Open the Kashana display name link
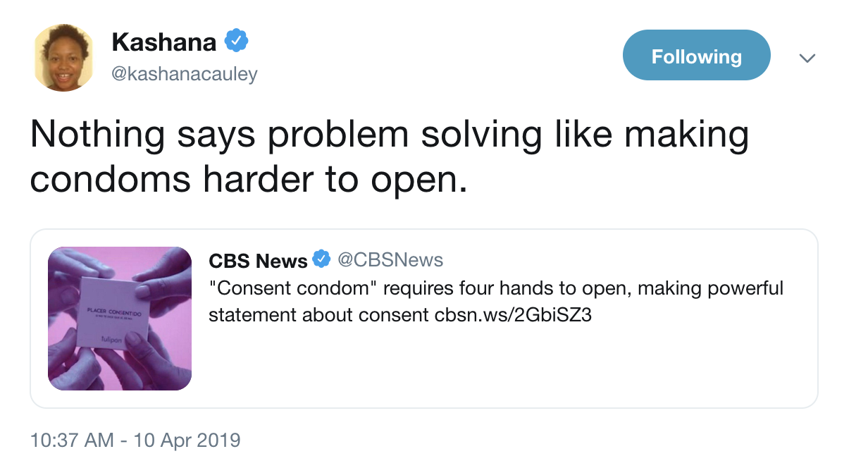The image size is (868, 468). point(163,42)
